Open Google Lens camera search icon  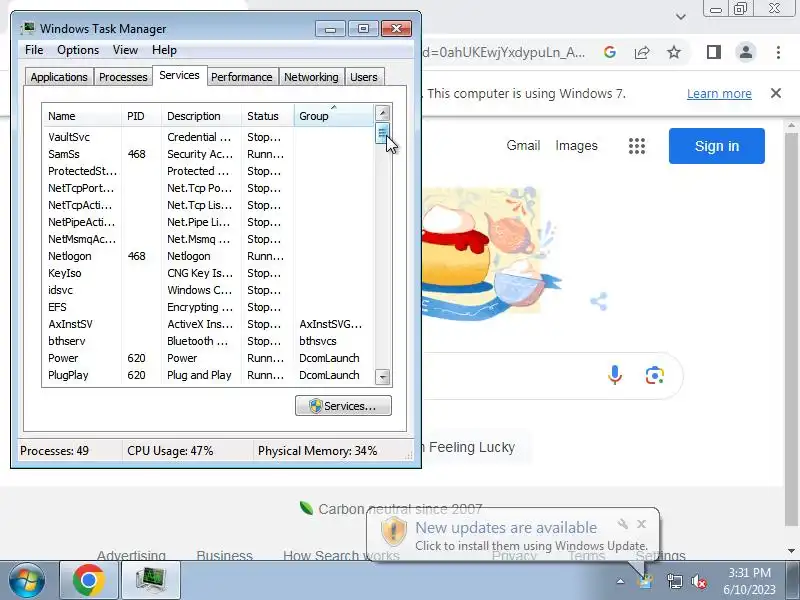tap(654, 376)
